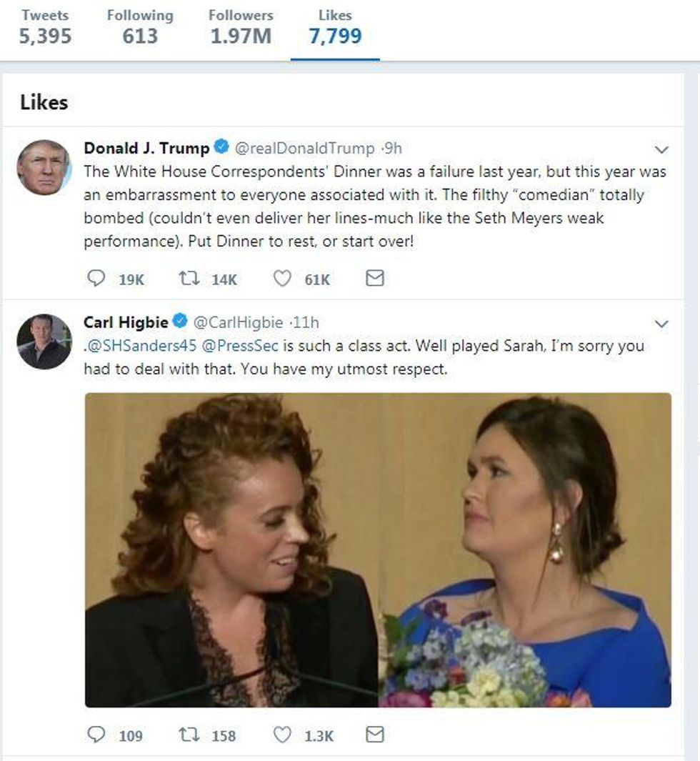Select the Likes tab
This screenshot has height=761, width=700.
click(335, 28)
